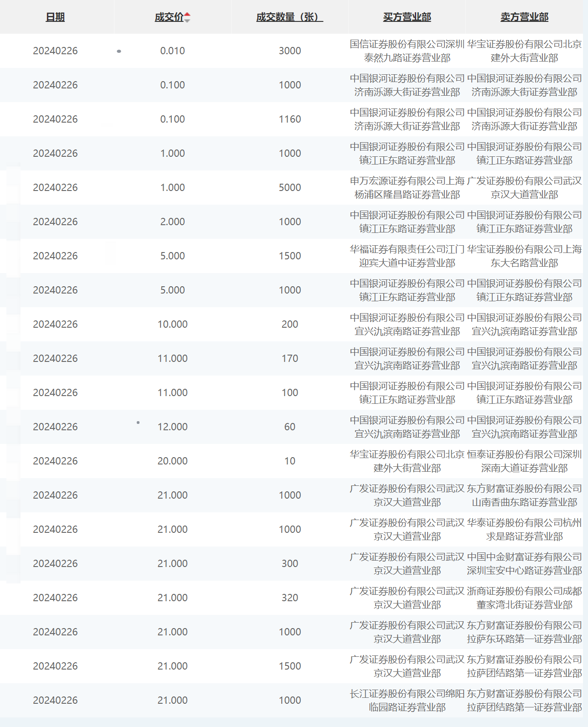Click seller 恒泰证券股份有限公司深圳深南大道证券营业部
The width and height of the screenshot is (588, 727).
point(524,461)
